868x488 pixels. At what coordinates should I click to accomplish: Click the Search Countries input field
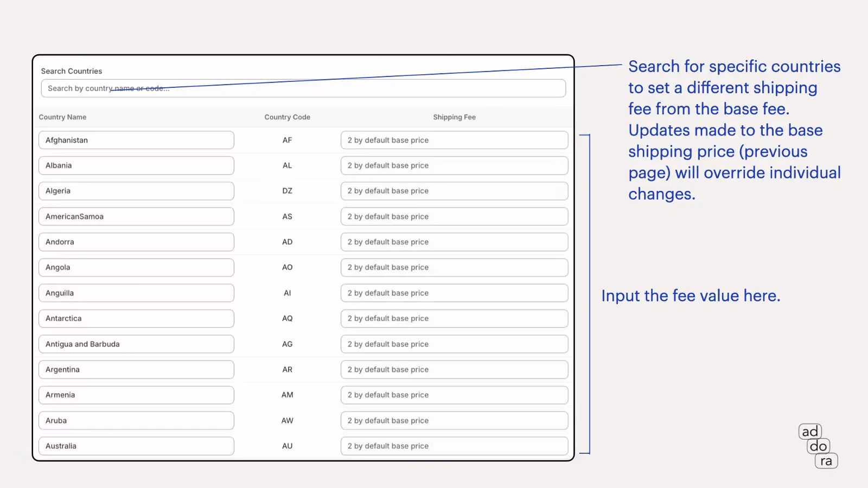pos(303,88)
